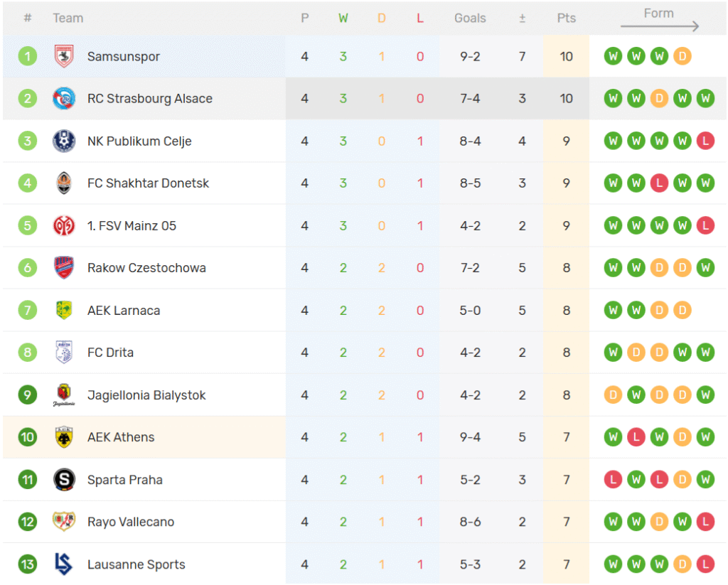Sort table by Pts column header
Image resolution: width=728 pixels, height=585 pixels.
pos(566,18)
